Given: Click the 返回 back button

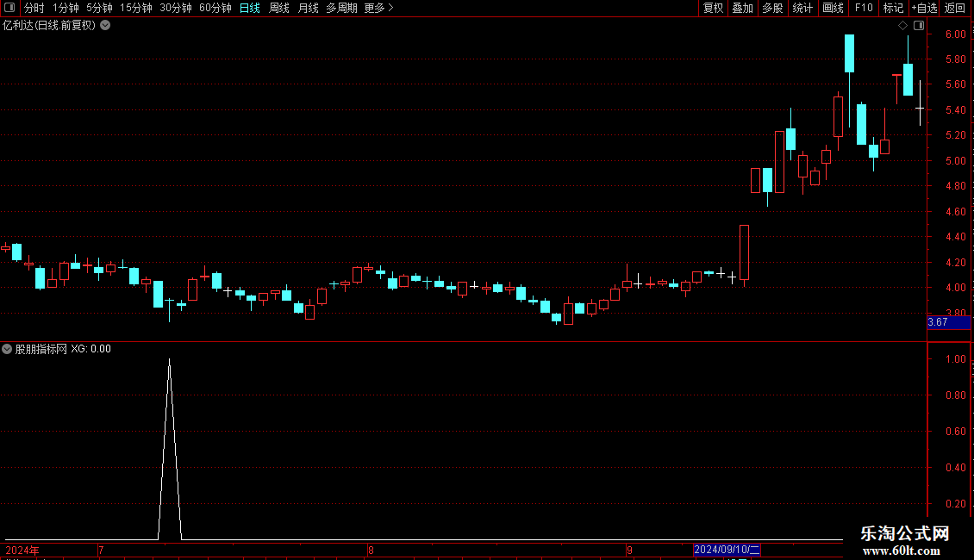Looking at the screenshot, I should tap(955, 8).
